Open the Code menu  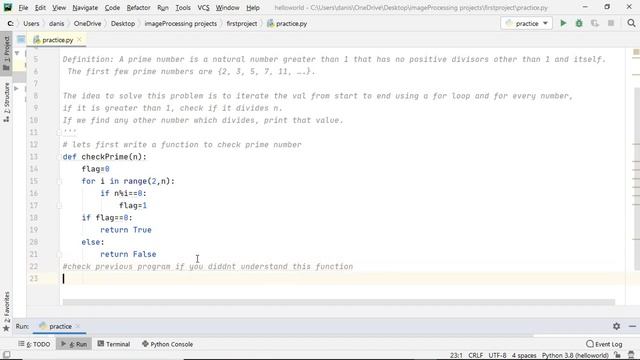click(112, 7)
